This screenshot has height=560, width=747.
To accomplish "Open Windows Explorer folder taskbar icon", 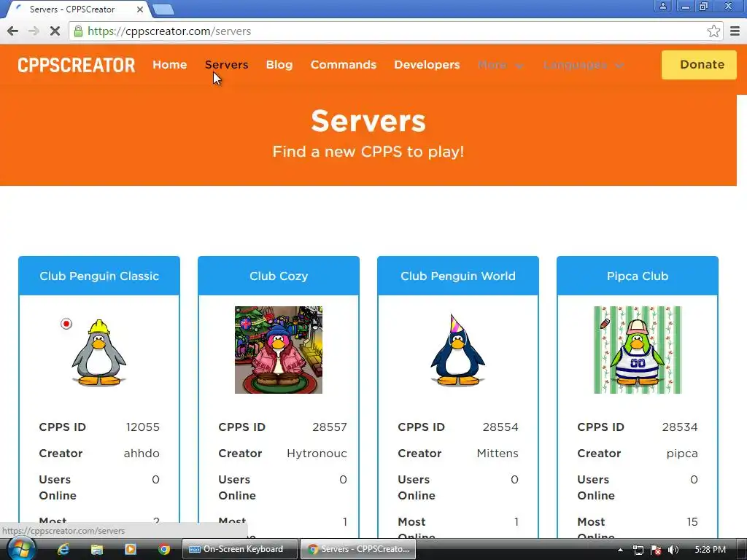I will click(x=97, y=550).
